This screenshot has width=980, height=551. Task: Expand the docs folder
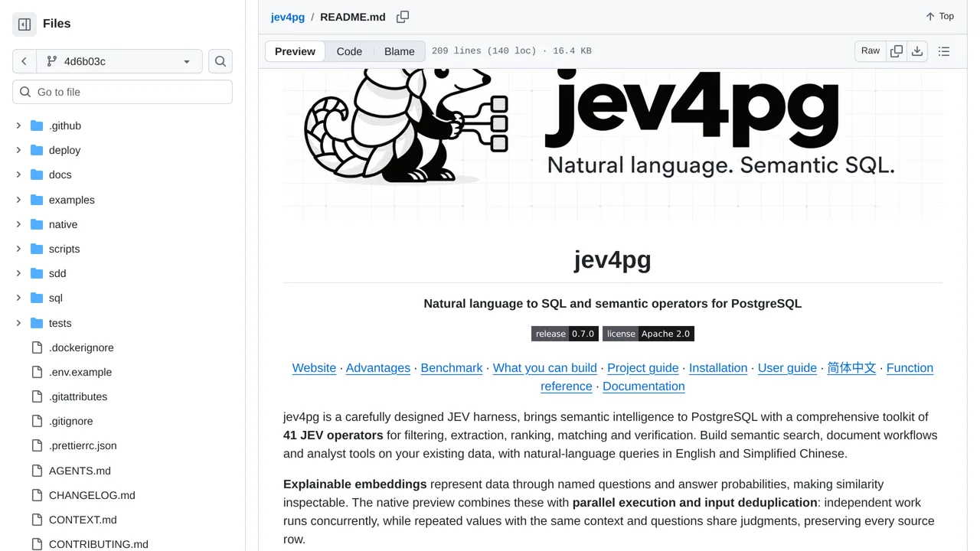point(18,174)
